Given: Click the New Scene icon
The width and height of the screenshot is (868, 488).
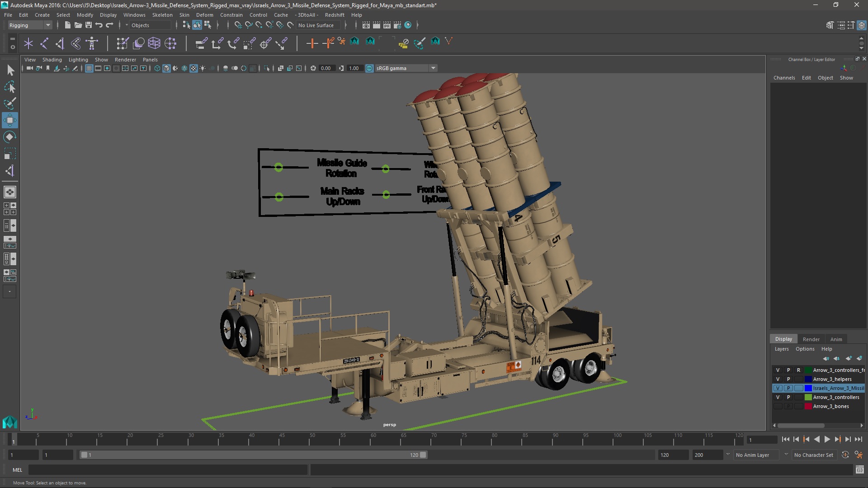Looking at the screenshot, I should click(67, 25).
